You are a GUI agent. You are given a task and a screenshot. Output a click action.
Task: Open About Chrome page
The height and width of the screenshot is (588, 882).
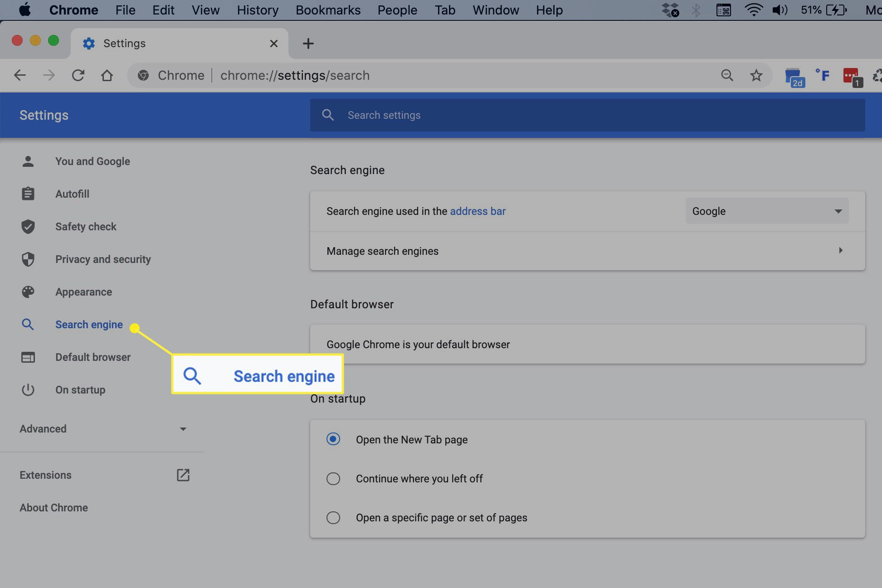(54, 508)
